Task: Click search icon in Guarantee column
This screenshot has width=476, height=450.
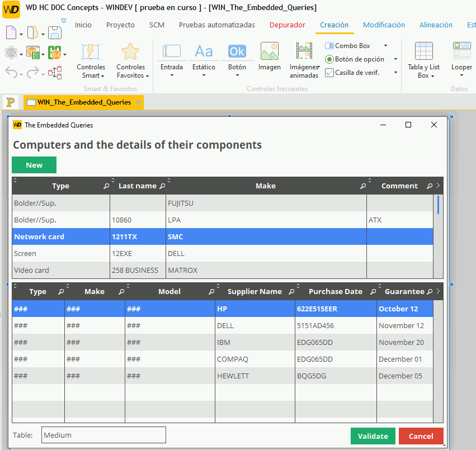Action: click(x=430, y=292)
